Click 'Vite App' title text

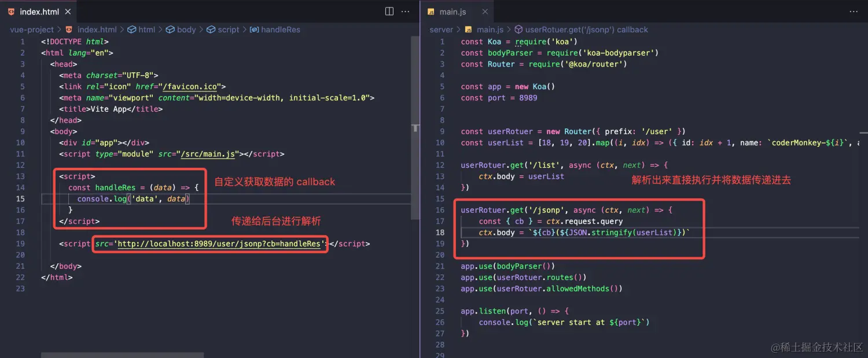point(108,109)
